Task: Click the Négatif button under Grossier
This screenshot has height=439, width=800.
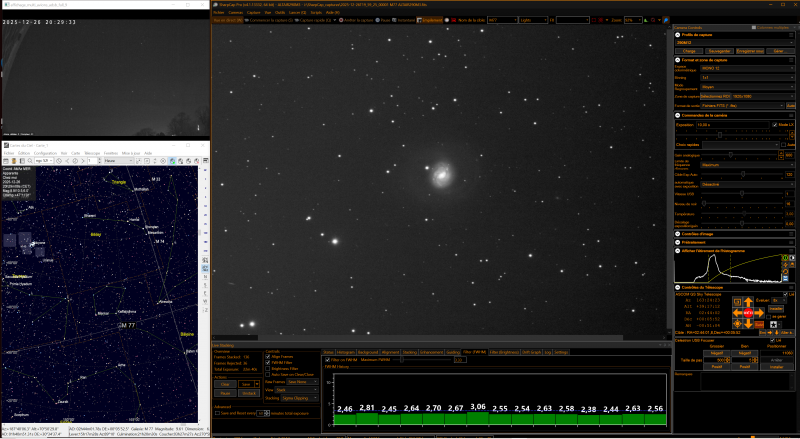Action: [717, 353]
